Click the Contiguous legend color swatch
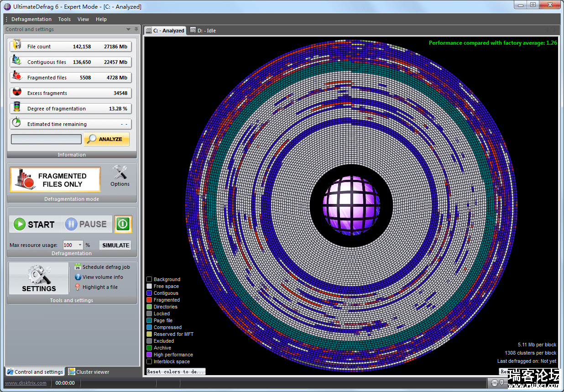The image size is (564, 392). (149, 293)
